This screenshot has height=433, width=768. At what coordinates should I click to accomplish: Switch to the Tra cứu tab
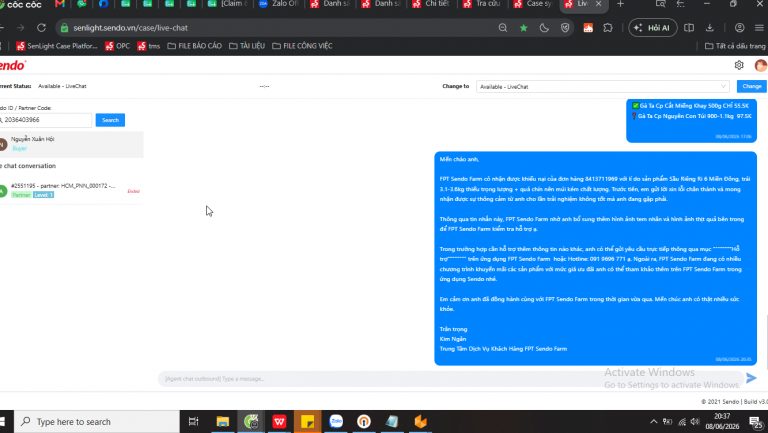pyautogui.click(x=481, y=4)
